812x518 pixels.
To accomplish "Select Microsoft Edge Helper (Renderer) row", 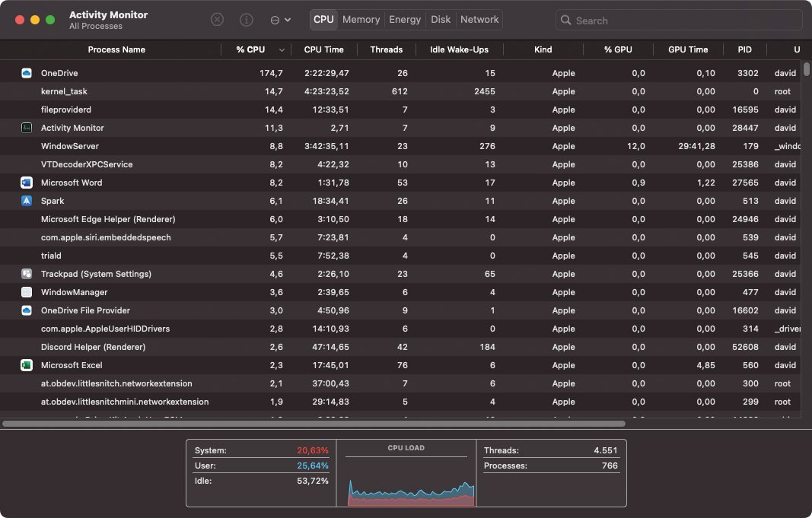I will (x=401, y=219).
